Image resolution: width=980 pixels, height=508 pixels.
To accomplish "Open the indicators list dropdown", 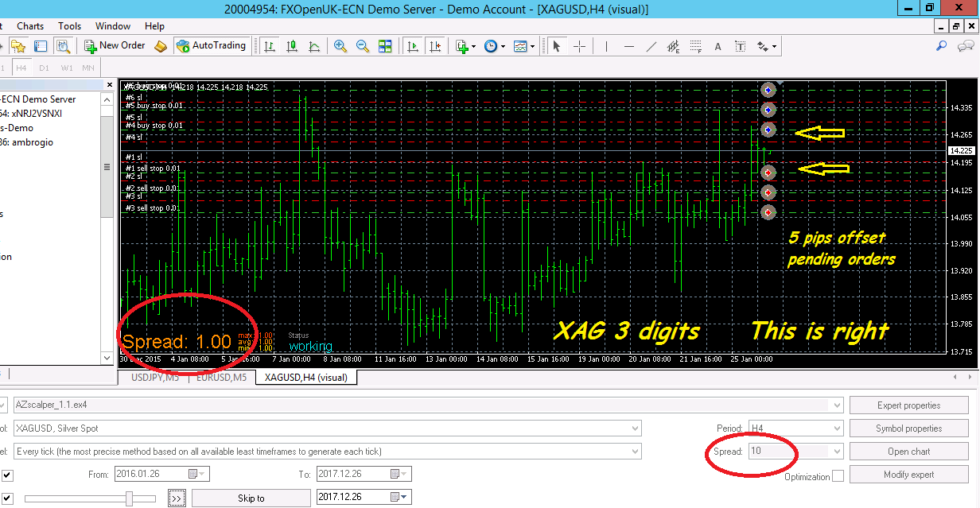I will pos(465,46).
